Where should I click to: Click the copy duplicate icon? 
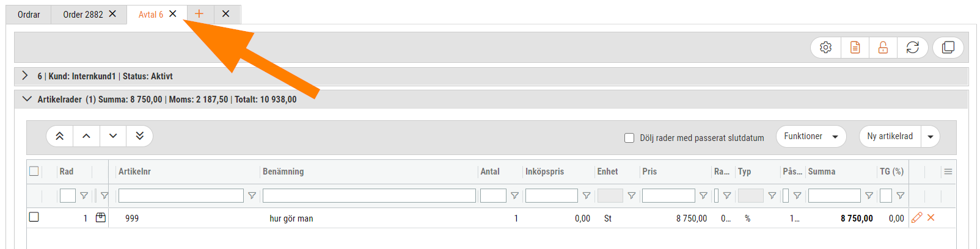coord(948,48)
